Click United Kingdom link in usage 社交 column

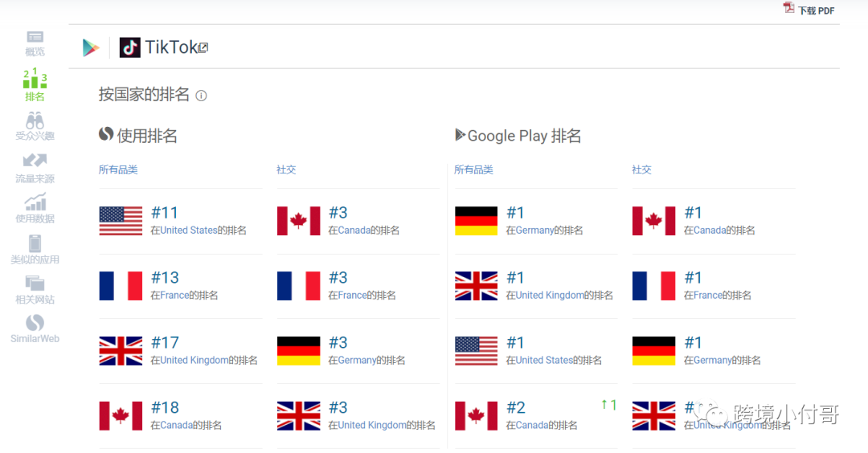click(x=372, y=426)
